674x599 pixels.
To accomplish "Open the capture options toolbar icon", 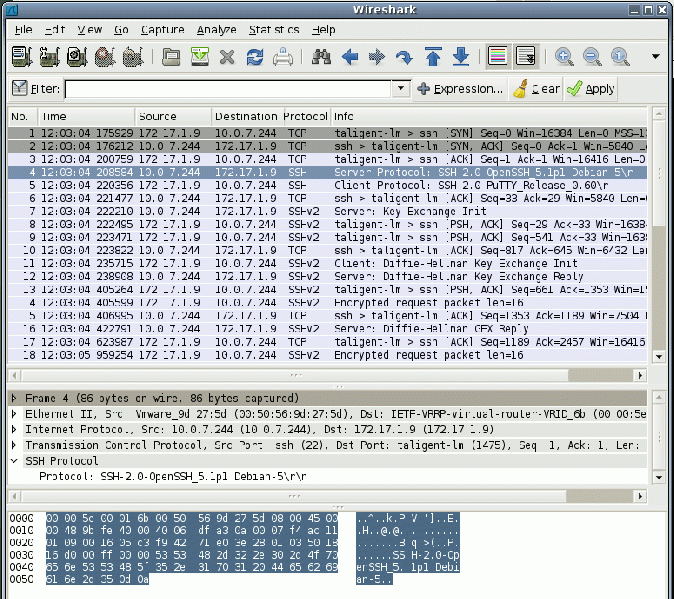I will click(49, 57).
